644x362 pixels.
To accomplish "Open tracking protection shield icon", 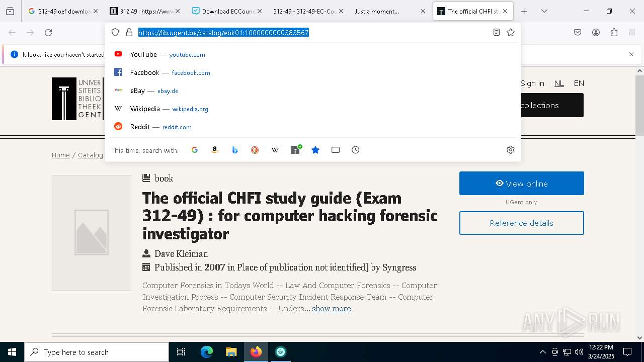I will [x=115, y=32].
